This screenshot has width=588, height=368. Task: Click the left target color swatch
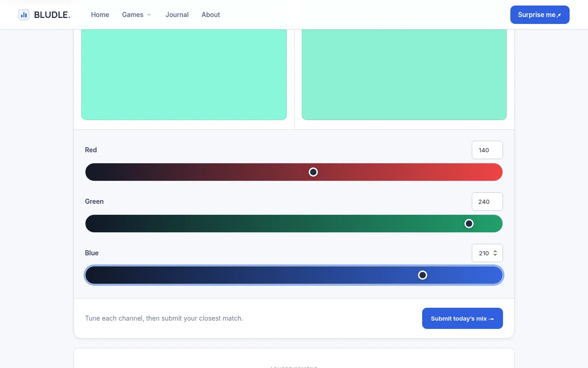click(x=184, y=75)
